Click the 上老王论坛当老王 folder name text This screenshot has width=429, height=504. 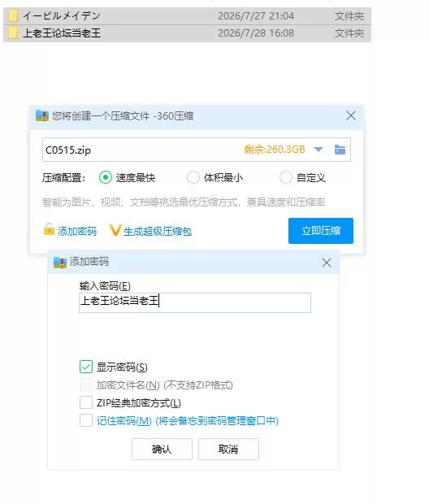(62, 33)
